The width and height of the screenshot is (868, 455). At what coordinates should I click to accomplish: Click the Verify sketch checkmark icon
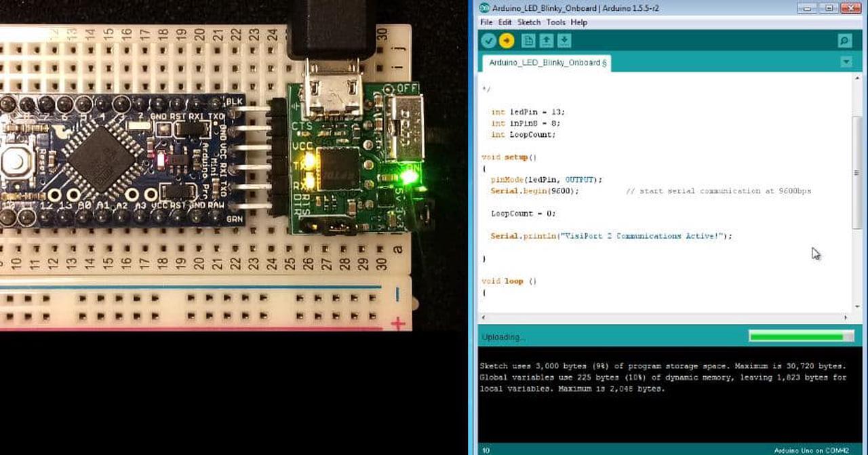(488, 41)
